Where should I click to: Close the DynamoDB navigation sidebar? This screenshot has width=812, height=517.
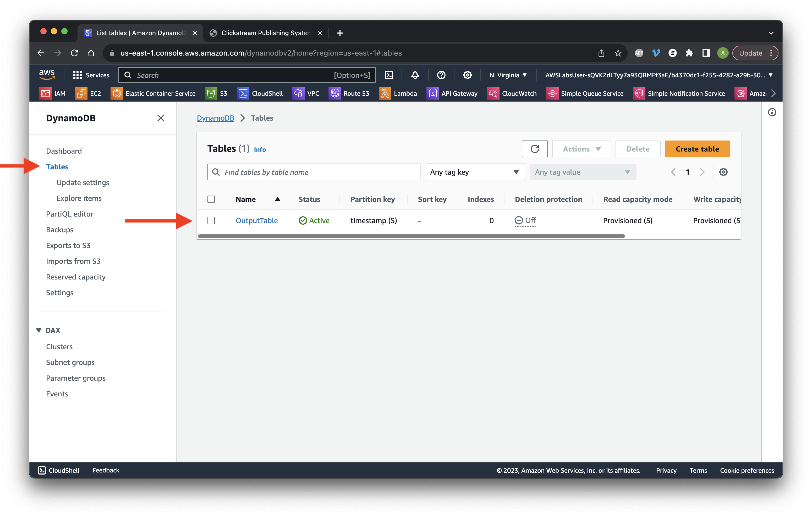point(161,118)
